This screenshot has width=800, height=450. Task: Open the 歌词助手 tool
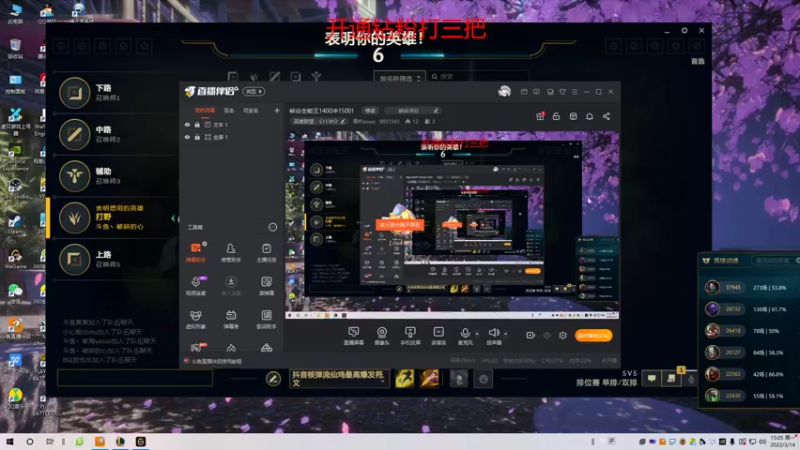[266, 319]
